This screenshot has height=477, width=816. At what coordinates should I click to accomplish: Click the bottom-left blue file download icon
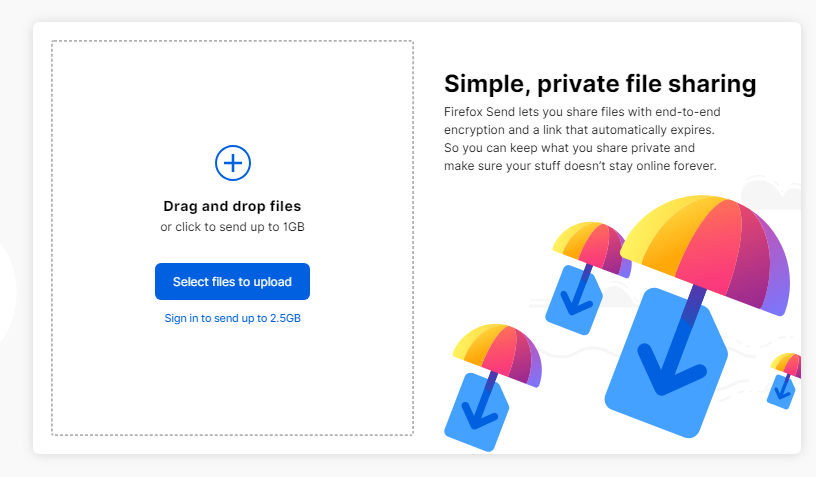[x=476, y=411]
